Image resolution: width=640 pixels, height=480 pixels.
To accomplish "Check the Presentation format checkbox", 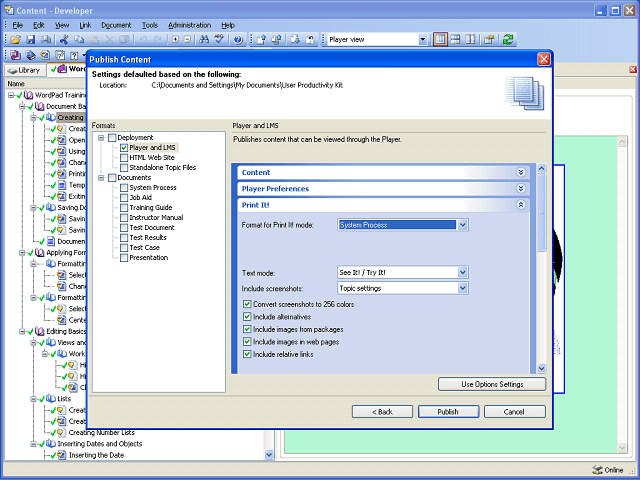I will [x=124, y=258].
